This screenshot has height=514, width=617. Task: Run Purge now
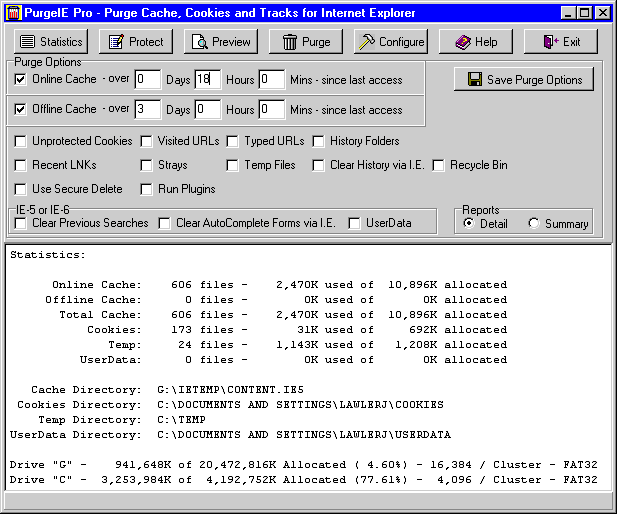(306, 42)
